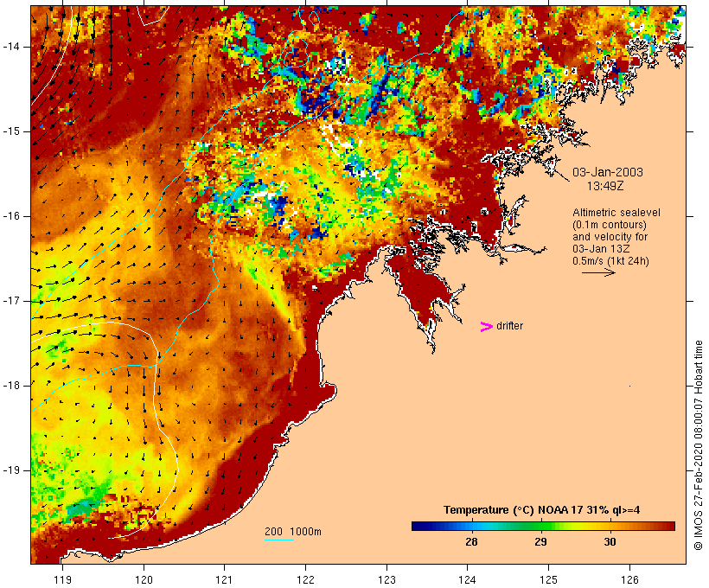
Task: Click the '200 1000m' depth legend text
Action: [x=293, y=532]
